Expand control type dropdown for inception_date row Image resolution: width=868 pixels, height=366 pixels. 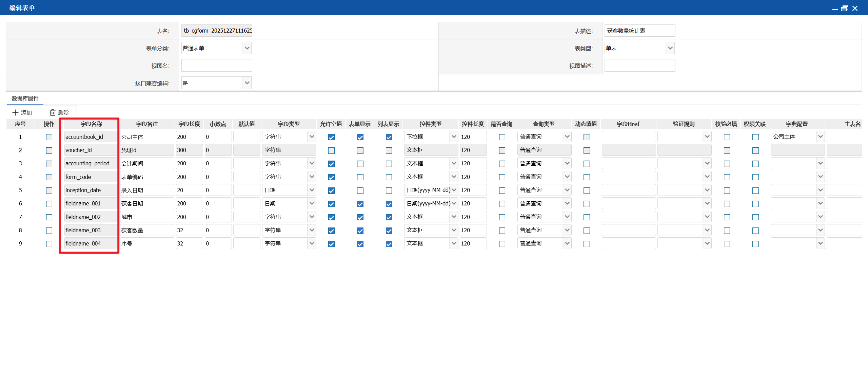[x=454, y=190]
